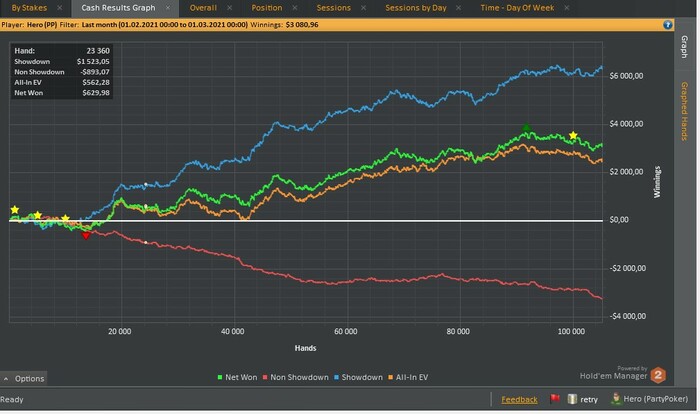Switch to the By Stakes tab
This screenshot has height=414, width=700.
pos(29,8)
